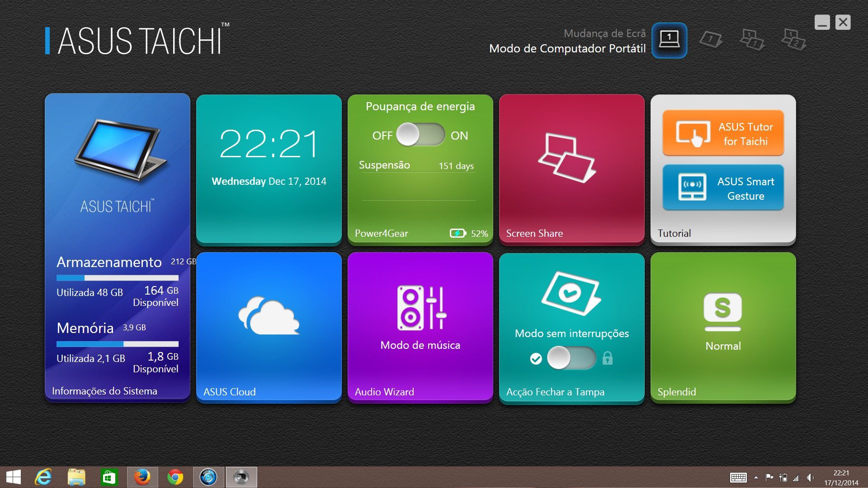
Task: Open ASUS Smart Gesture
Action: point(723,188)
